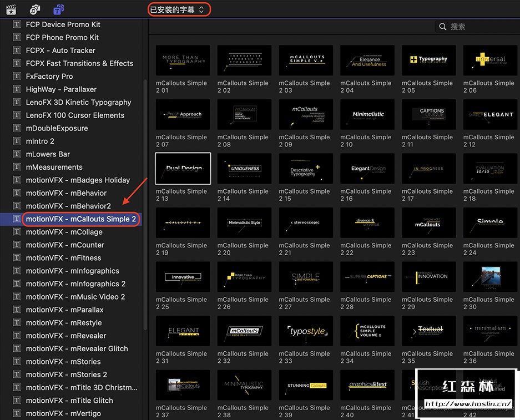Select motionVFX - mCallouts Simple 2 category
The width and height of the screenshot is (520, 420).
click(x=71, y=219)
